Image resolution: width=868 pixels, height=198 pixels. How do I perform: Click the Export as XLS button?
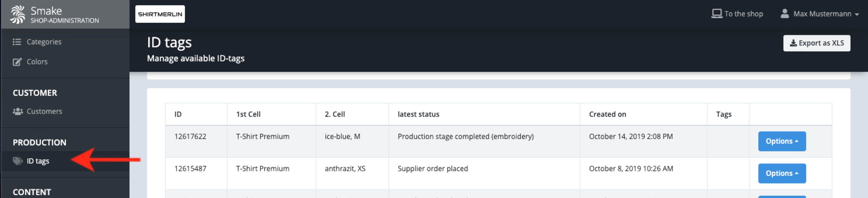click(816, 43)
